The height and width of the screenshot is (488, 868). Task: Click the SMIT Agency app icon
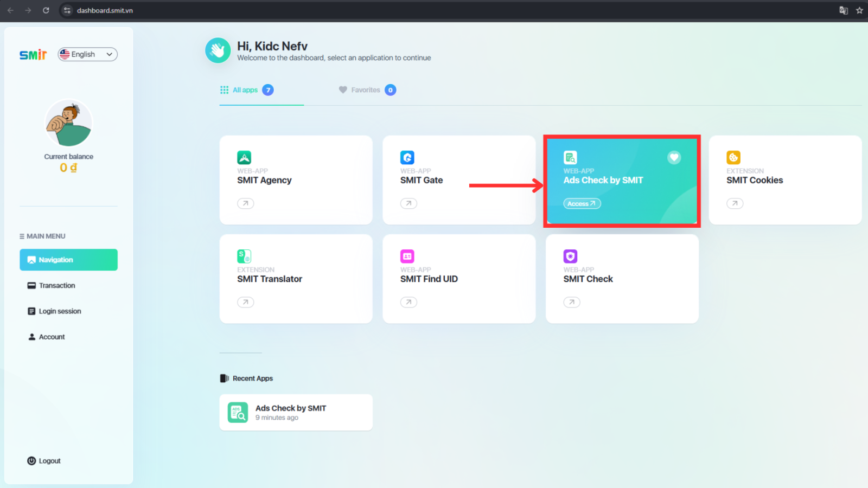pos(244,158)
